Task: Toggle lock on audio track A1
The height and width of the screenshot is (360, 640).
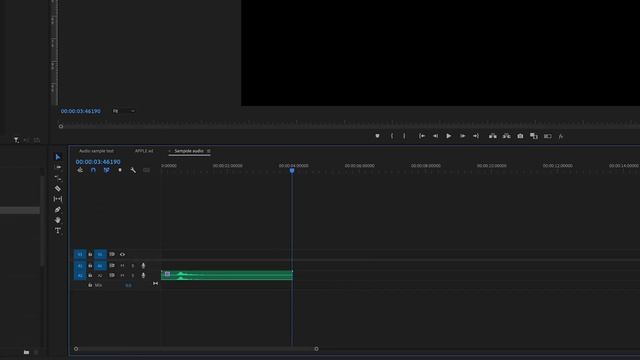Action: tap(90, 266)
